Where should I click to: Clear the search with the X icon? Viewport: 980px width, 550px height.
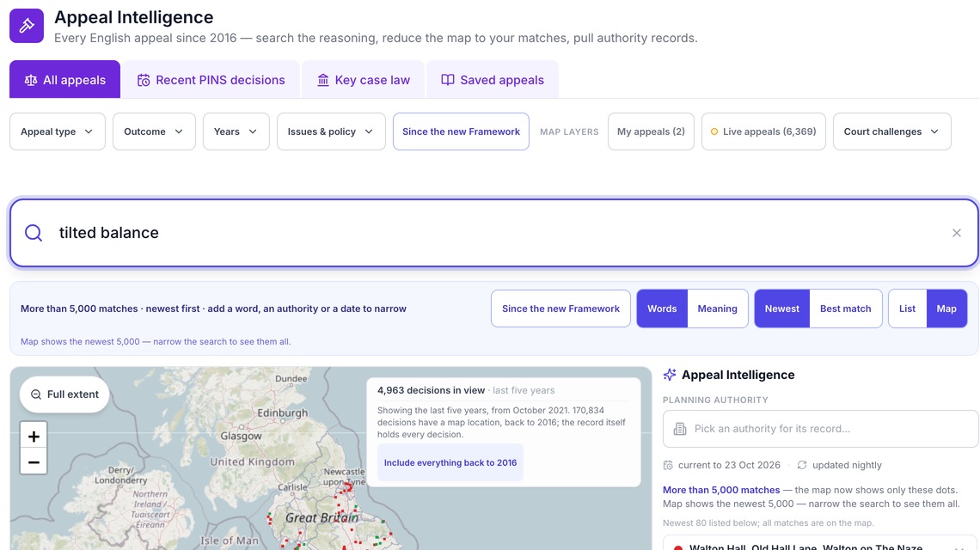956,233
